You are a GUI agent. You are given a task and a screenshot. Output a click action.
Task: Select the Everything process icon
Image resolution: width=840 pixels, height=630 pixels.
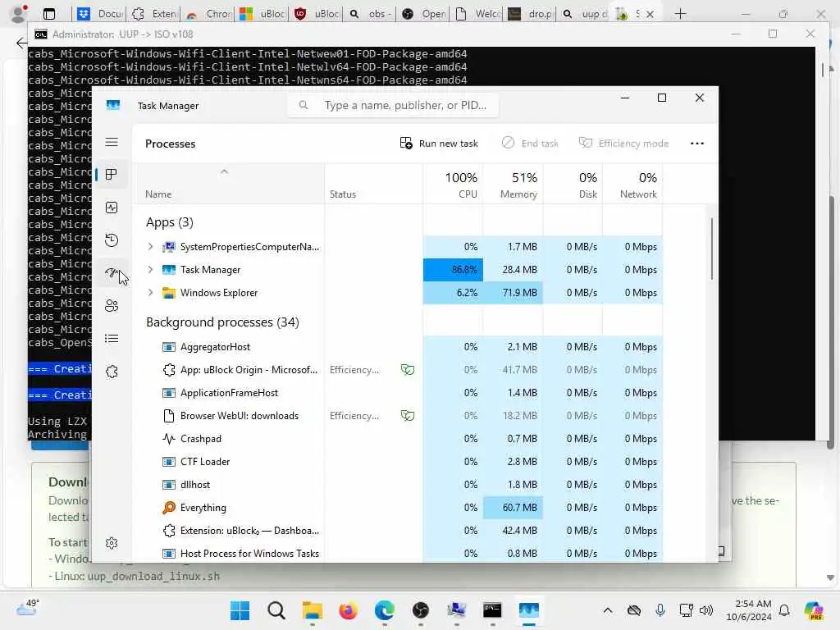pos(169,507)
